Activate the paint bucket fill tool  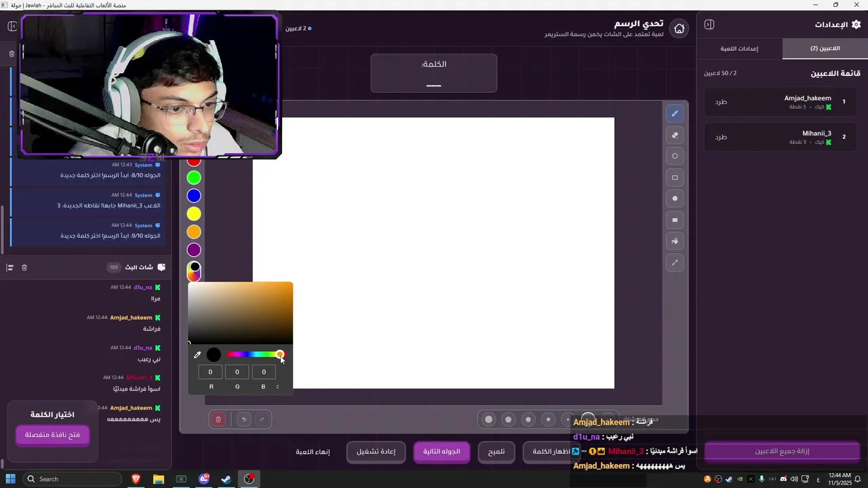pyautogui.click(x=675, y=241)
